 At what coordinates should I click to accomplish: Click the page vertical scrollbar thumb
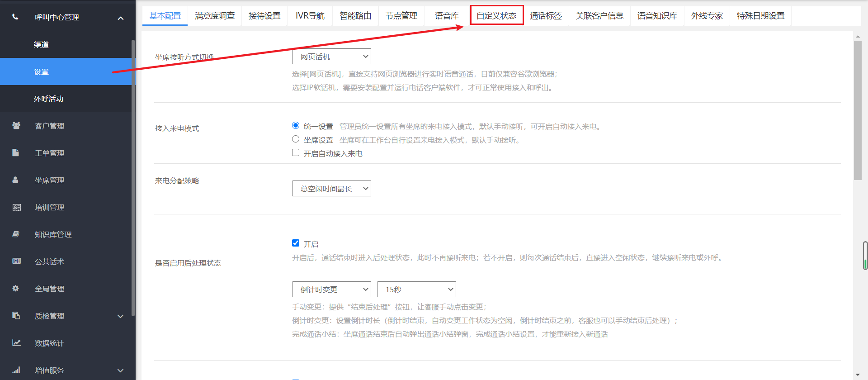[858, 111]
